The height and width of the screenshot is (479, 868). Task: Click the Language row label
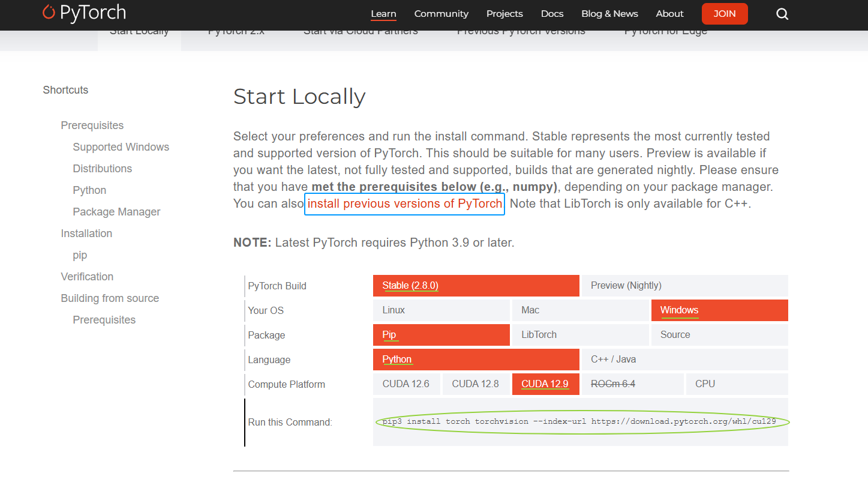(269, 360)
